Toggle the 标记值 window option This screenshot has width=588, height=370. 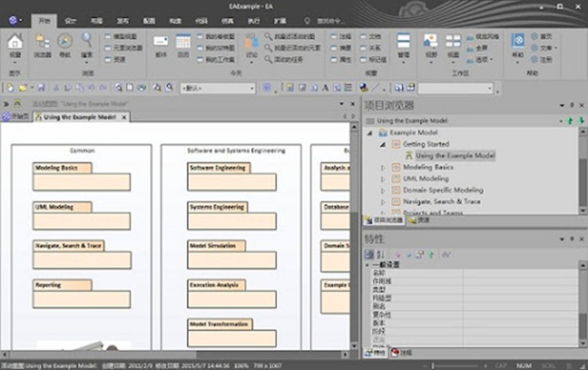coord(373,60)
